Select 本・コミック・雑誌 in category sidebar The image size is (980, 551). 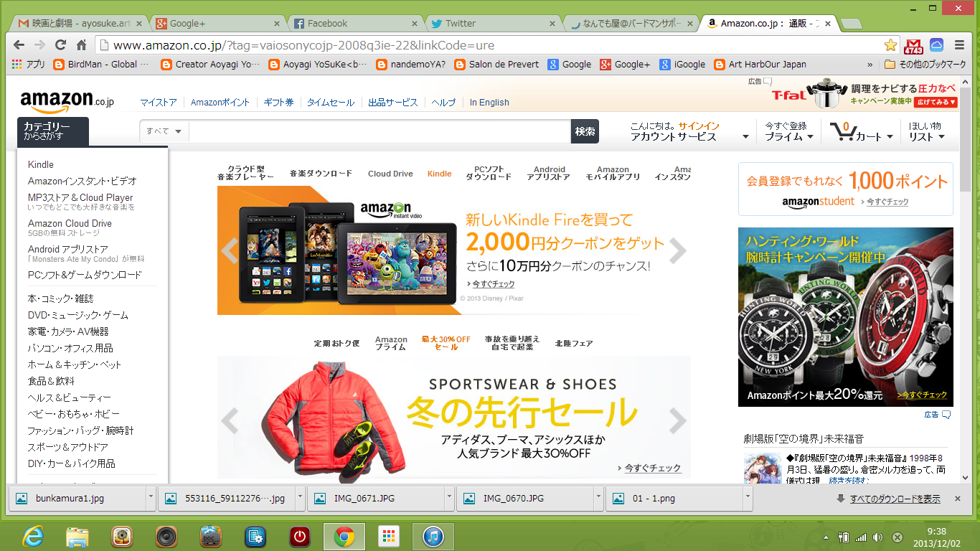61,298
